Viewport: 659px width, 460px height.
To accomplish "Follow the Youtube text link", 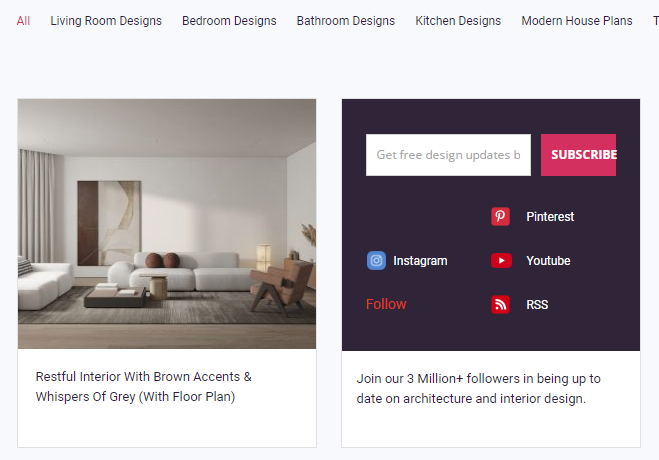I will pos(548,261).
